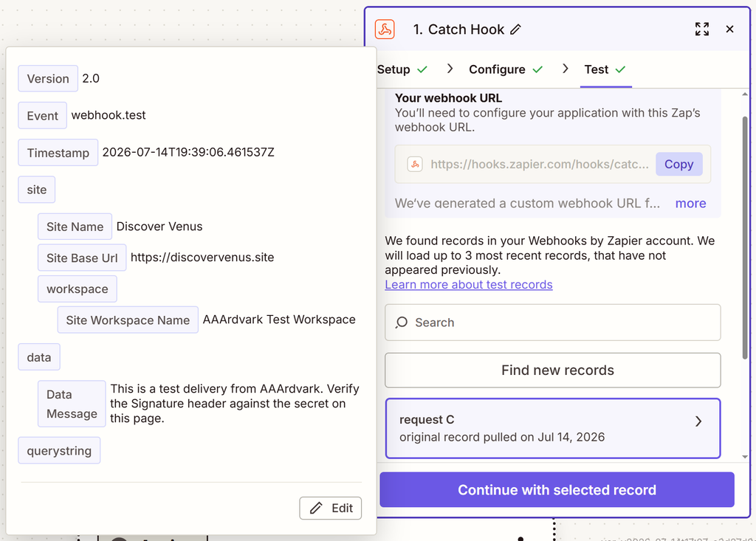This screenshot has width=756, height=541.
Task: Select the request C record
Action: point(552,428)
